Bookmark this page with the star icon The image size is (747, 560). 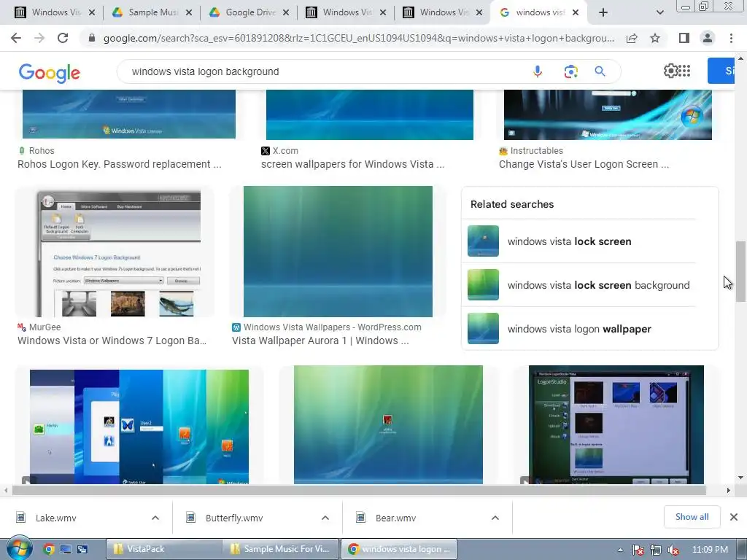click(x=655, y=38)
